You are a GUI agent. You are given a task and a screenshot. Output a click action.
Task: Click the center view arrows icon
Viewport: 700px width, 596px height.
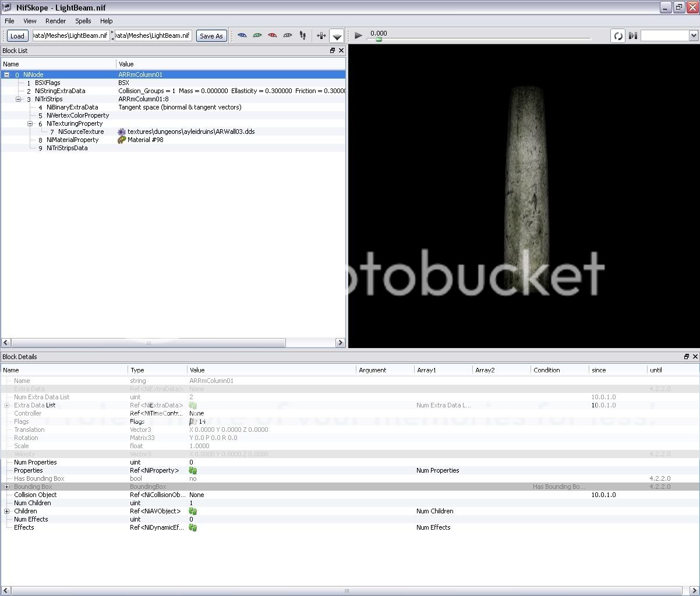click(x=321, y=36)
